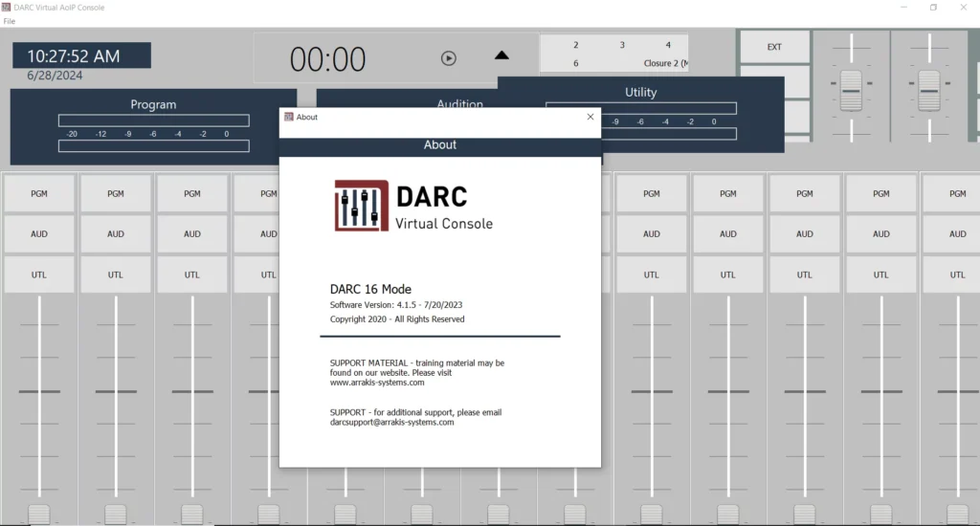Click the DARC 16 Mode text
980x526 pixels.
click(370, 289)
